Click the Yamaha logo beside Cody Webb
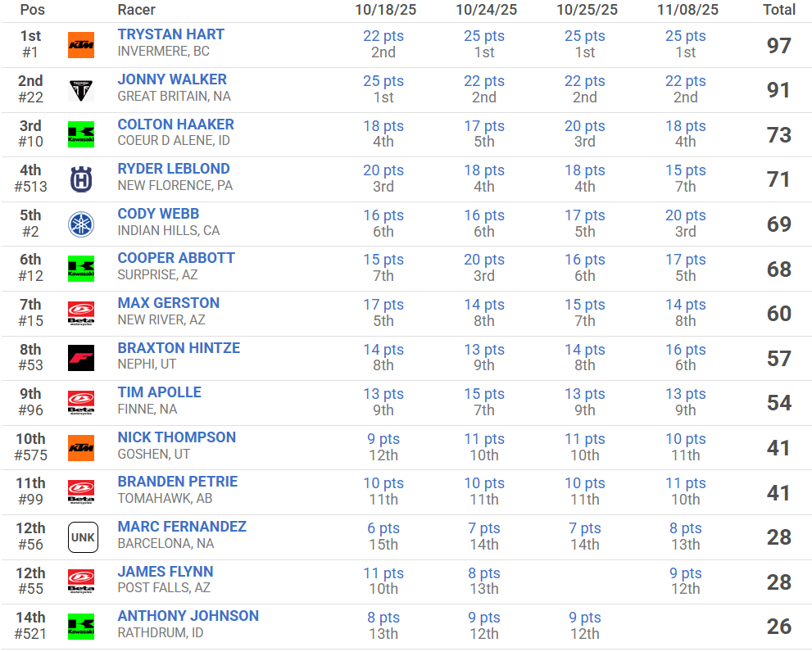The image size is (812, 652). (81, 224)
